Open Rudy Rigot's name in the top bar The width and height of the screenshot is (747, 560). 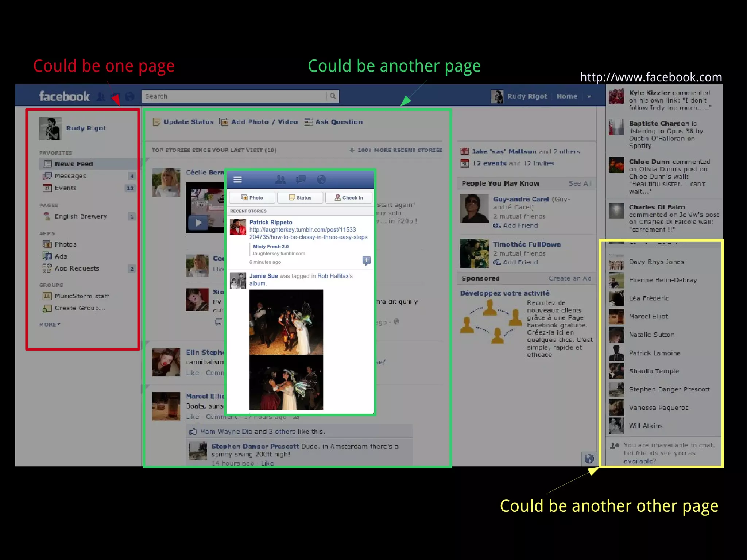pyautogui.click(x=527, y=96)
